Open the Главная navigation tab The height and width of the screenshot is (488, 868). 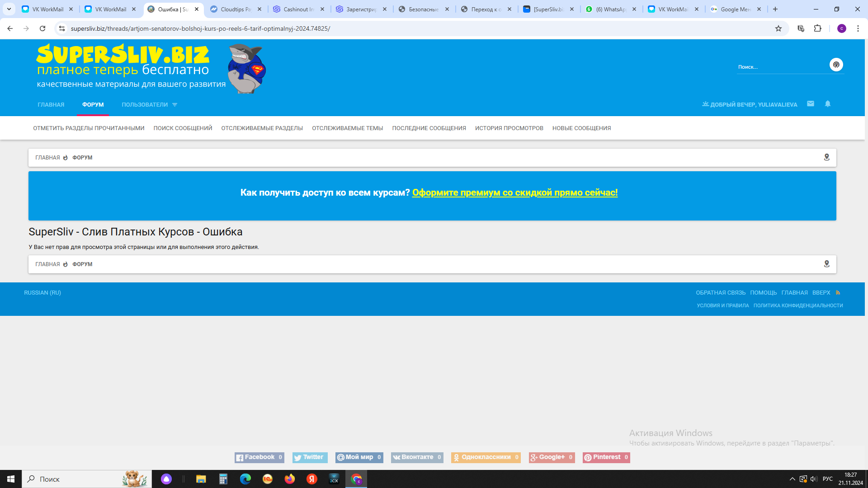[x=51, y=105]
